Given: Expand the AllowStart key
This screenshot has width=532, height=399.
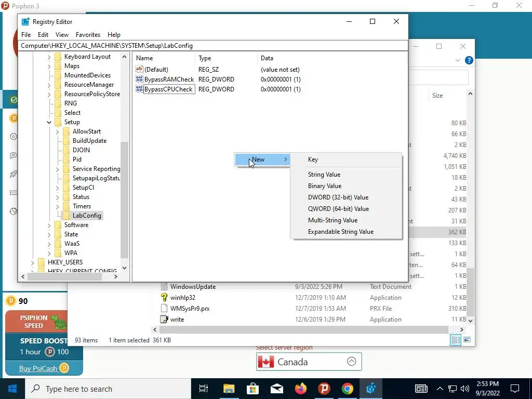Looking at the screenshot, I should pyautogui.click(x=57, y=131).
